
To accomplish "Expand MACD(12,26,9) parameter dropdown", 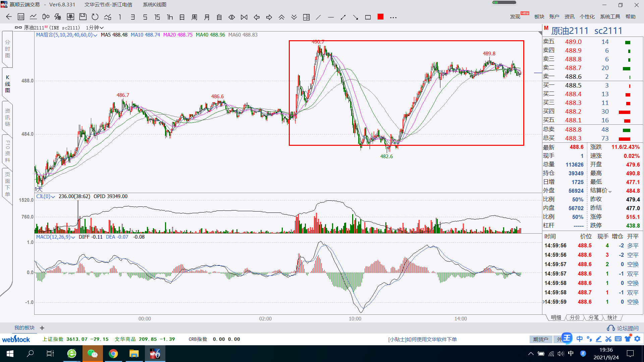I will tap(73, 237).
